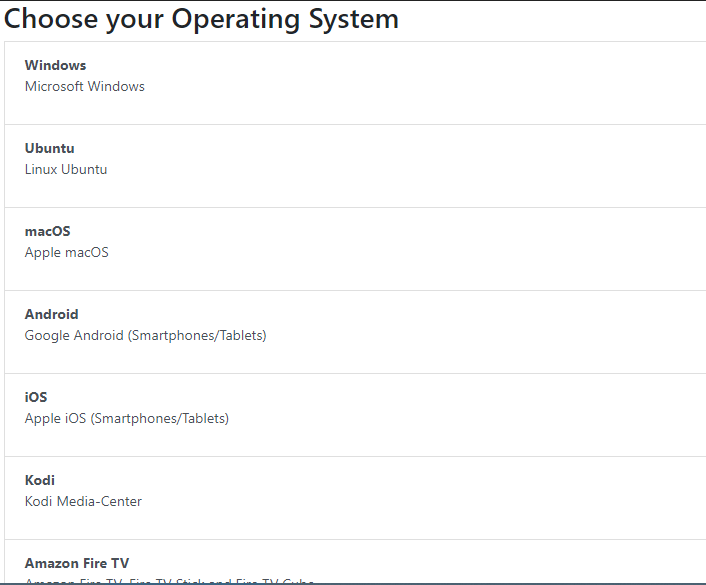Click blank space in the Windows row
Screen dimensions: 706x585
[450, 82]
